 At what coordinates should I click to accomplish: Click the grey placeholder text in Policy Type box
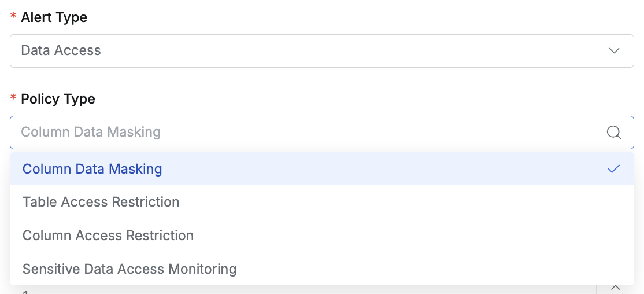91,133
